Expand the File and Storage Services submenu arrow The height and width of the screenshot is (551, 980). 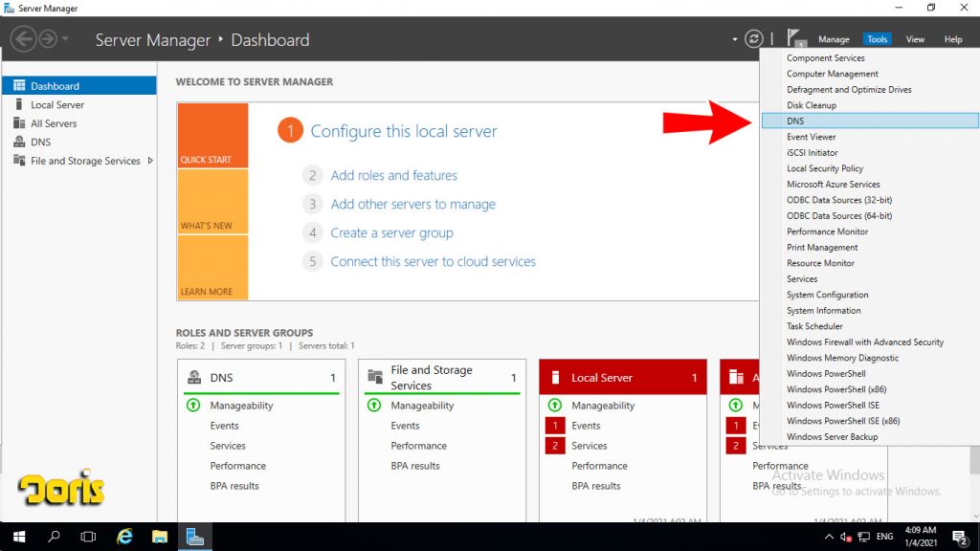[x=150, y=161]
